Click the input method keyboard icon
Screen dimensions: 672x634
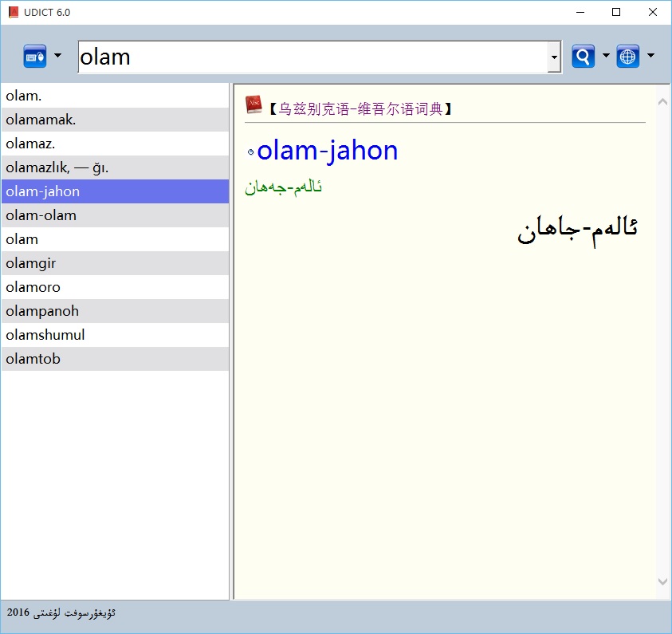point(35,57)
